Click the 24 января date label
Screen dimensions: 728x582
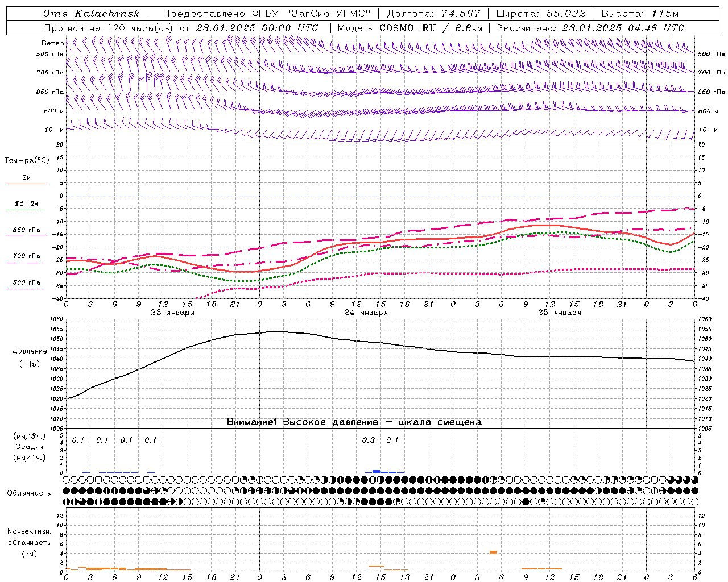(x=366, y=313)
